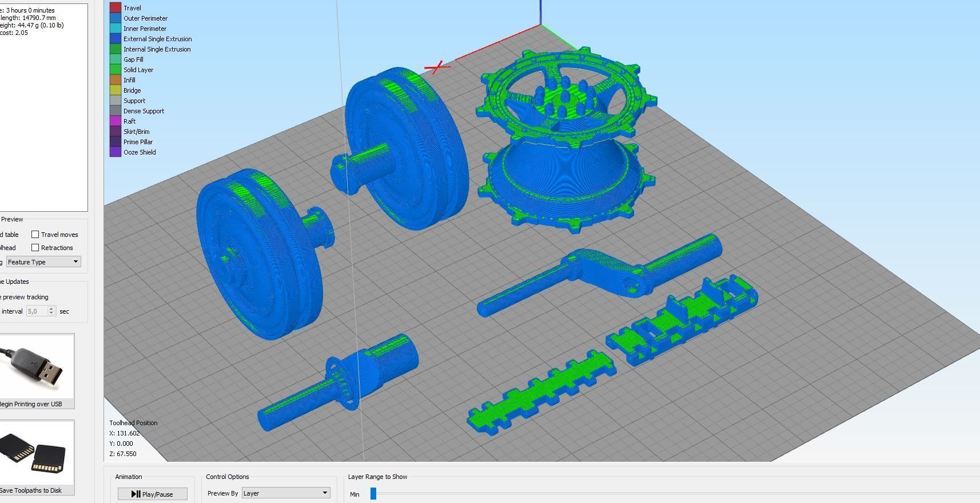Click Save Toolpaths to Disk label

coord(31,490)
